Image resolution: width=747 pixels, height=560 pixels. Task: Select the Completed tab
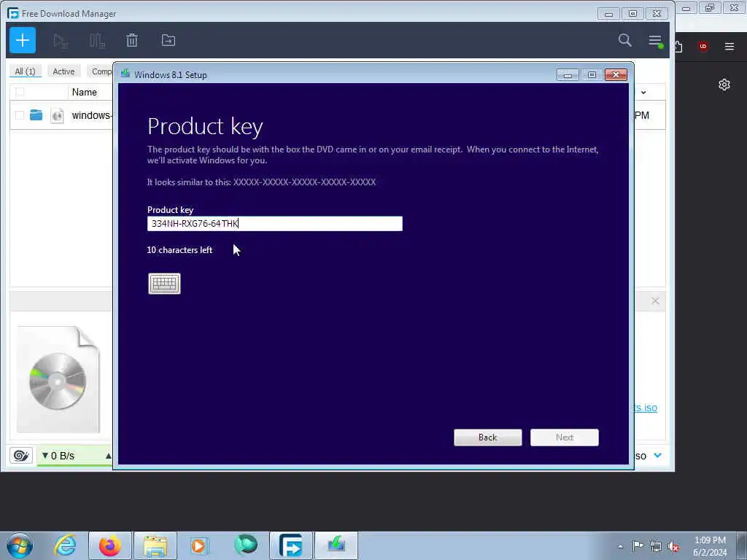pos(101,71)
